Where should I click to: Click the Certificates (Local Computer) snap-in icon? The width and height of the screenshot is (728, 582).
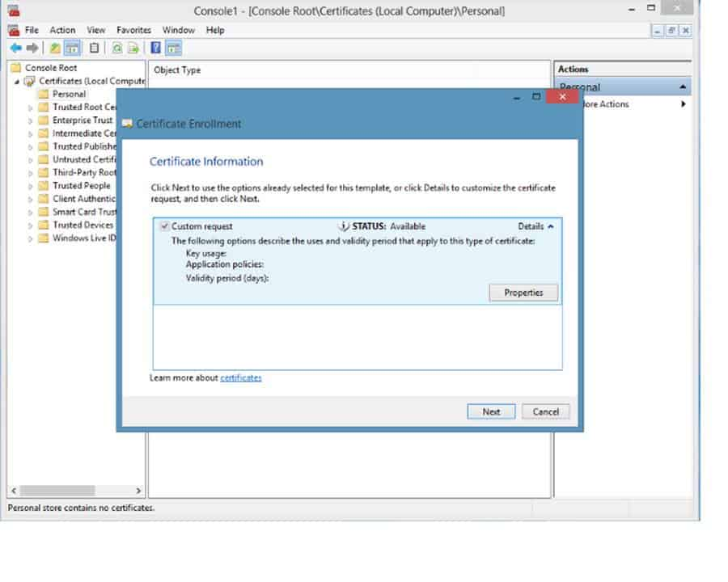(x=30, y=81)
